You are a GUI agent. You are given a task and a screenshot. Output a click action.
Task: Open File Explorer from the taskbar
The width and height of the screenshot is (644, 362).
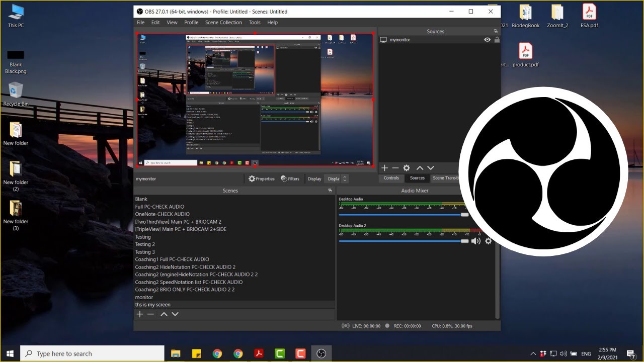click(176, 353)
